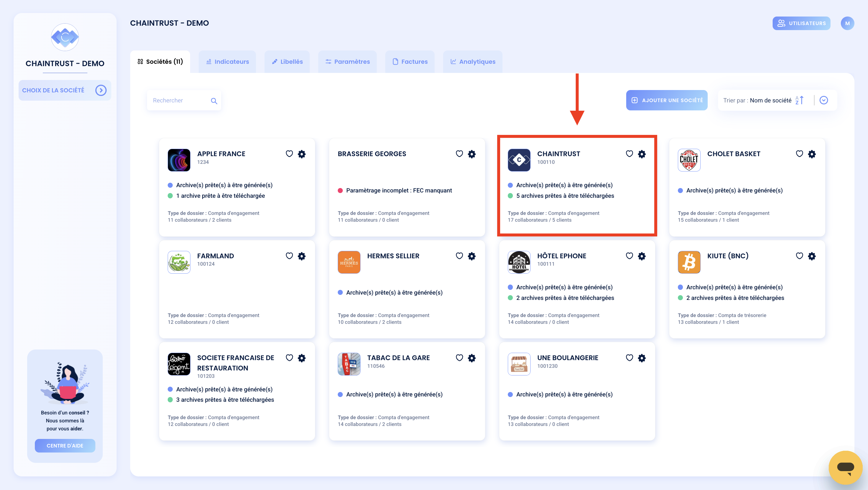Viewport: 868px width, 490px height.
Task: Click the bistro logo of SOCIETE FRANCAISE
Action: 179,364
